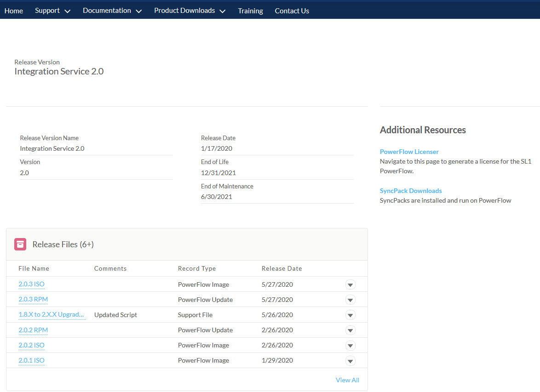Open the SyncPack Downloads link

click(410, 191)
